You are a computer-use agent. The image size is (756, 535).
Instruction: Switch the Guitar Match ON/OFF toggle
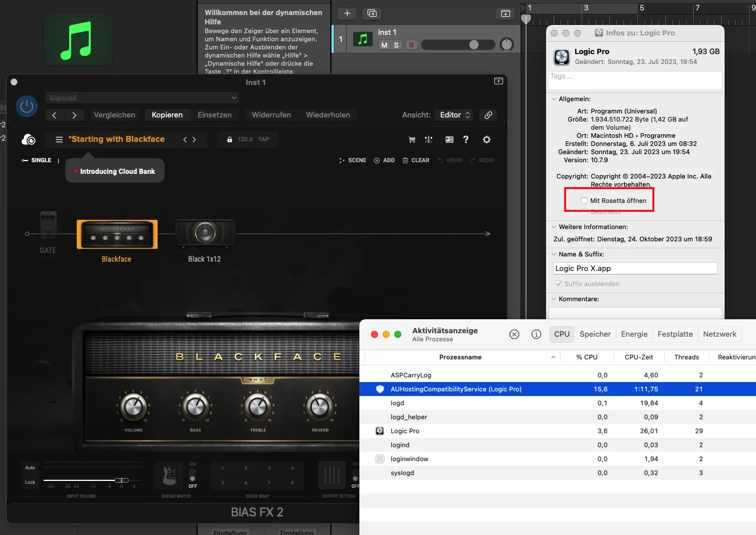(192, 475)
